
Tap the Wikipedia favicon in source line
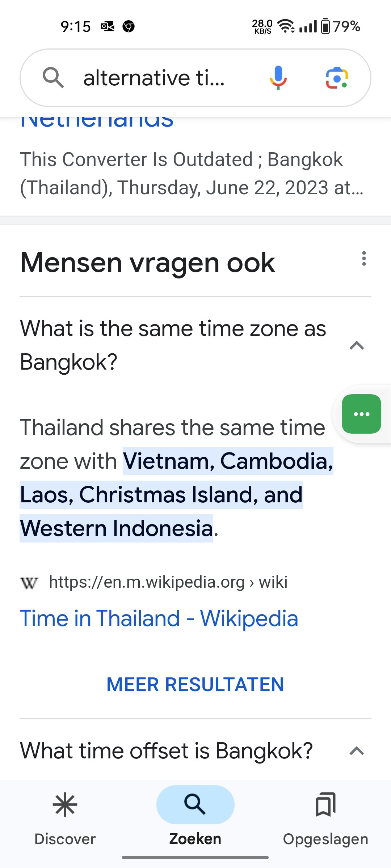(29, 583)
